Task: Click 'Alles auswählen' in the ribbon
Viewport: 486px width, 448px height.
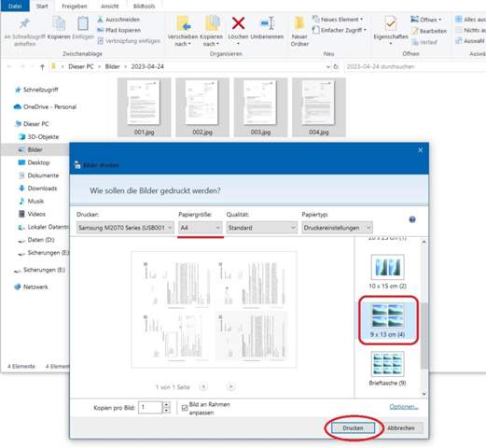Action: 470,20
